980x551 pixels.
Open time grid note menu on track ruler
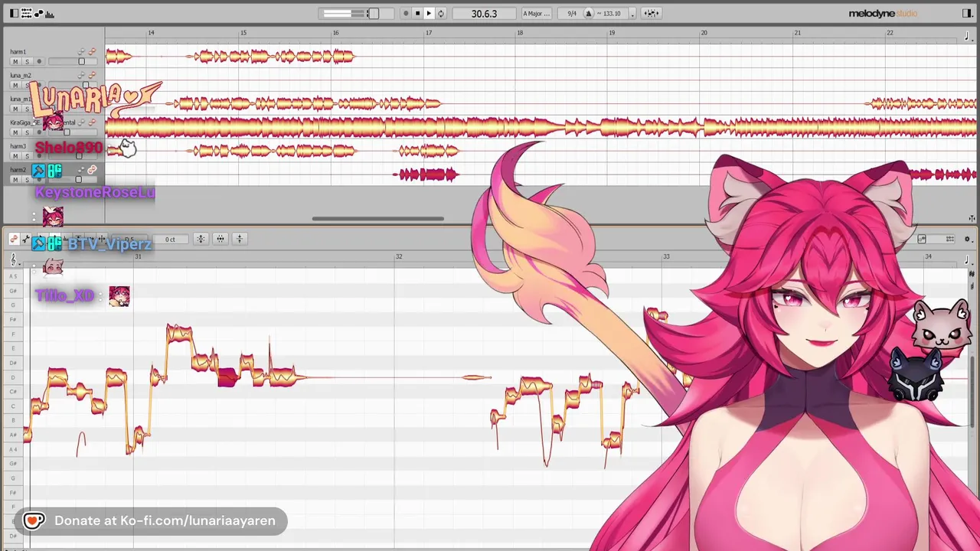click(x=968, y=36)
